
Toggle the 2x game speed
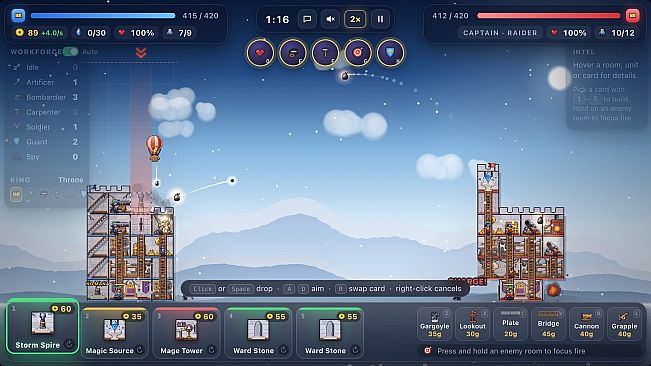pyautogui.click(x=355, y=19)
